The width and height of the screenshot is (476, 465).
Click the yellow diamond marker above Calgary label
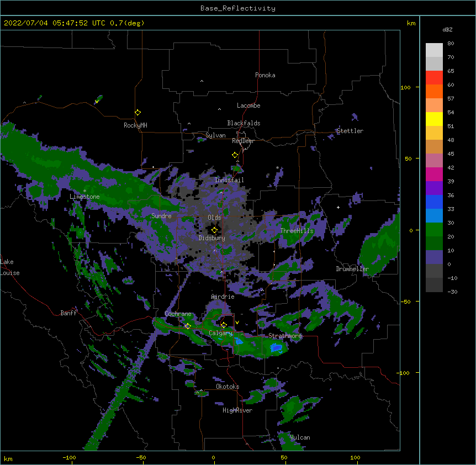(224, 325)
